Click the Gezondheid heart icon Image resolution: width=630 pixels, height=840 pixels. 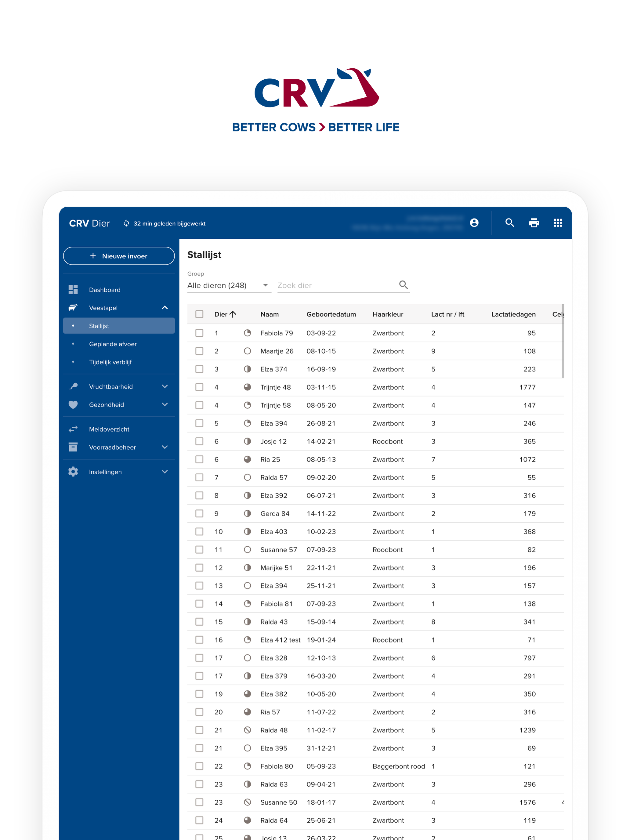[73, 405]
